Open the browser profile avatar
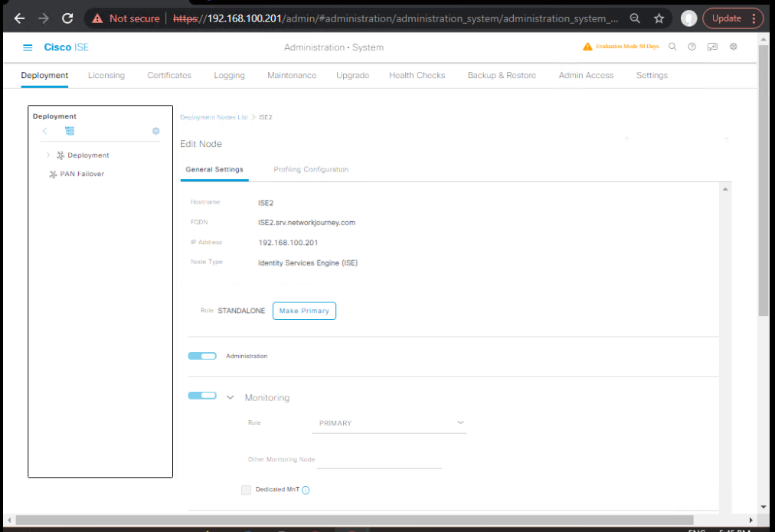Screen dimensions: 775x532 (x=688, y=19)
